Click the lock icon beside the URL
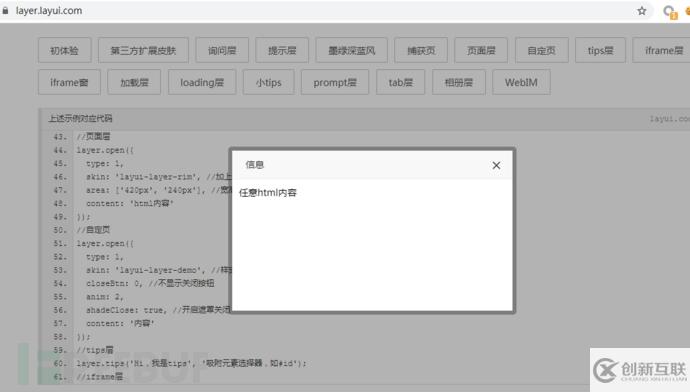Viewport: 690px width, 392px height. pos(5,11)
